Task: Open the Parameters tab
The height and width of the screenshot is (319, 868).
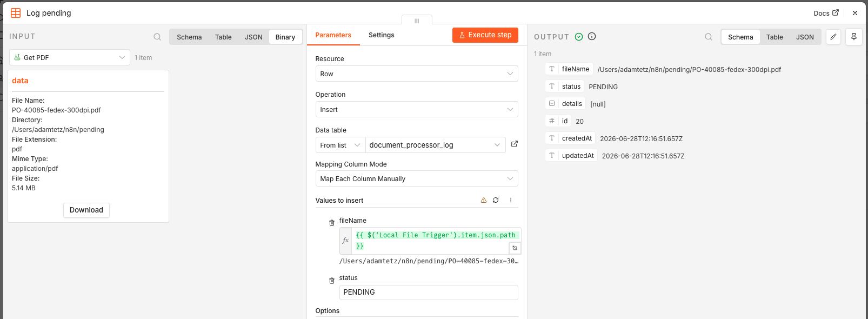Action: pos(333,35)
